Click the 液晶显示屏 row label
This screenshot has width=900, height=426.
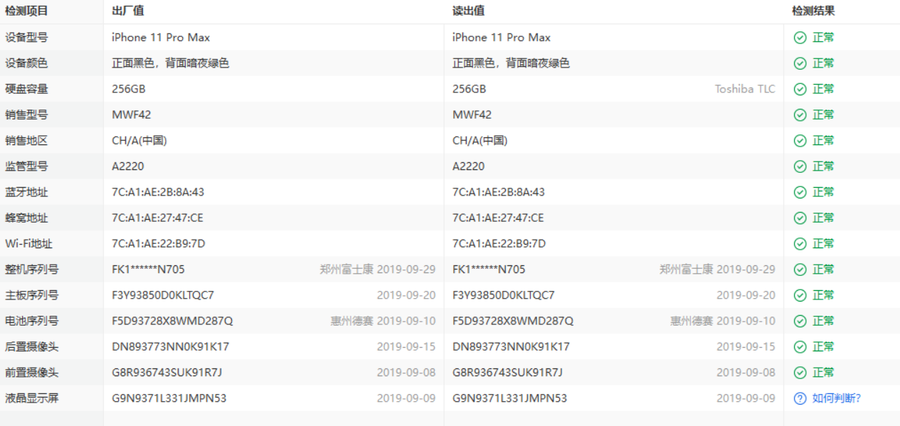pos(32,398)
